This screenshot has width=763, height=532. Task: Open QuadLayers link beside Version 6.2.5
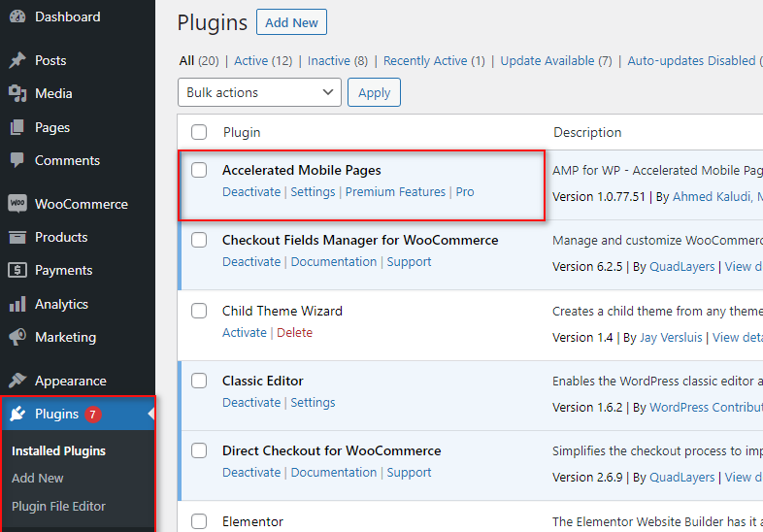tap(682, 267)
